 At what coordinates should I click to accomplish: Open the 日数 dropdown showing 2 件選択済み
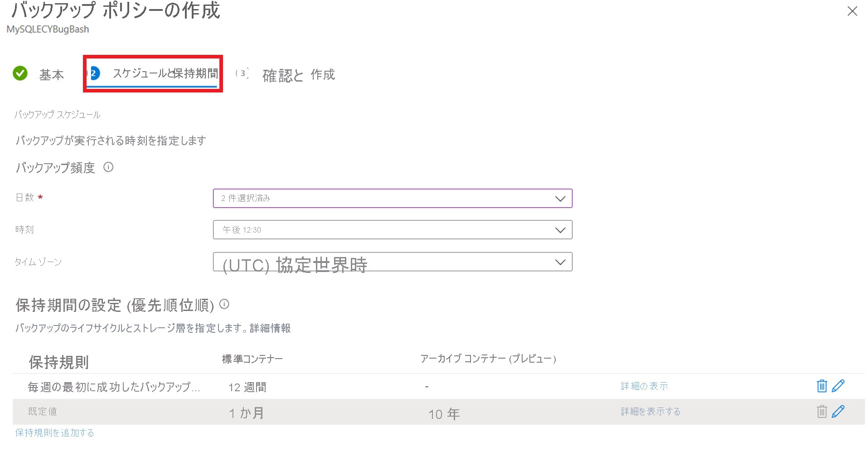click(393, 198)
